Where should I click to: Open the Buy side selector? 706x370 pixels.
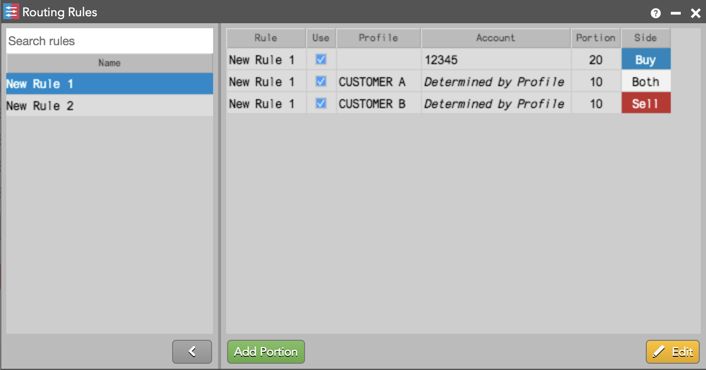click(646, 59)
